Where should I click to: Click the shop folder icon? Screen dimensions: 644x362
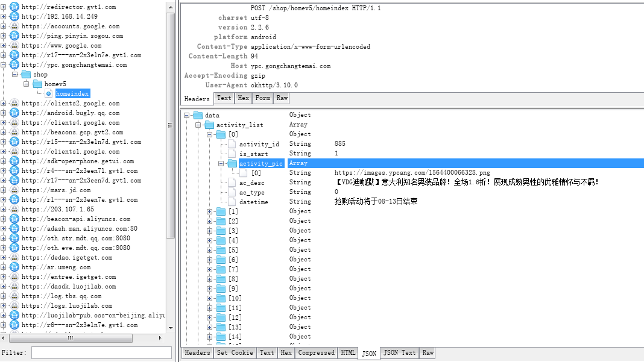27,74
